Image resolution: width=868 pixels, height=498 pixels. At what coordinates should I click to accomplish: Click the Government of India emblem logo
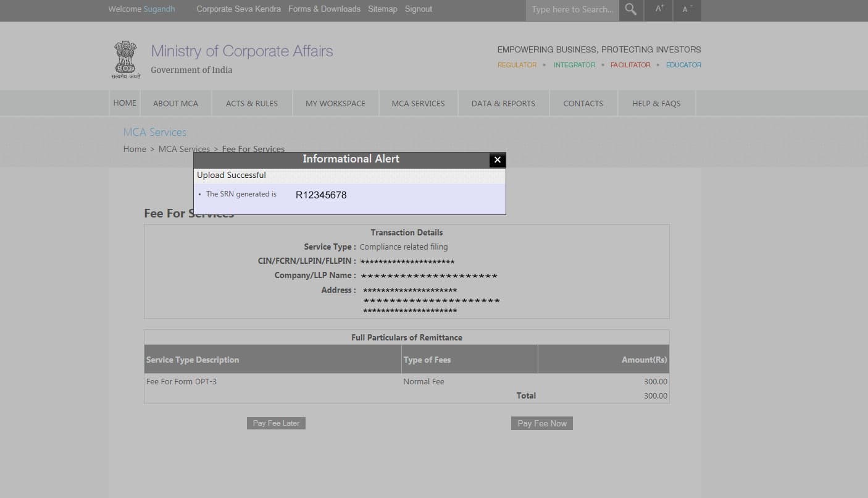point(126,59)
